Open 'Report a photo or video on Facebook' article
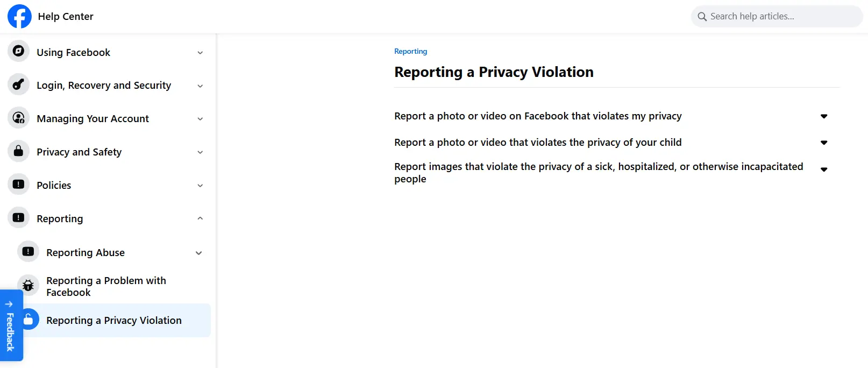Image resolution: width=868 pixels, height=368 pixels. tap(538, 116)
